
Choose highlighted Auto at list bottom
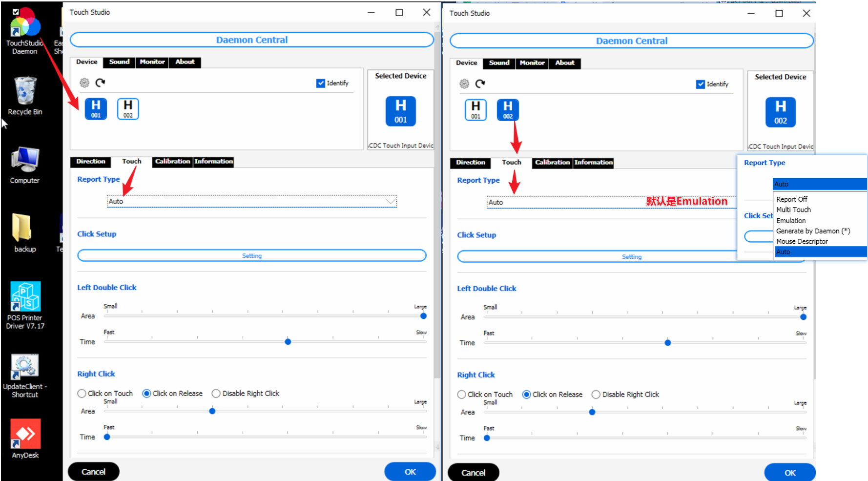coord(820,251)
